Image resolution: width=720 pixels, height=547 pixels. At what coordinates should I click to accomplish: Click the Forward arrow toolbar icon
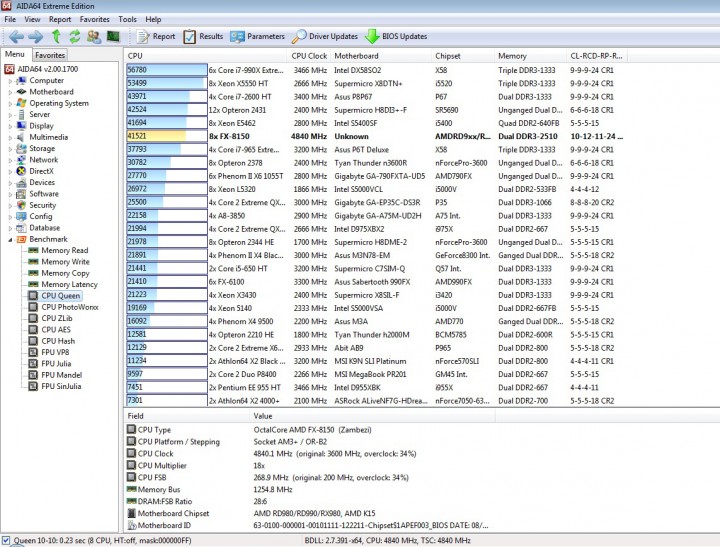coord(35,36)
